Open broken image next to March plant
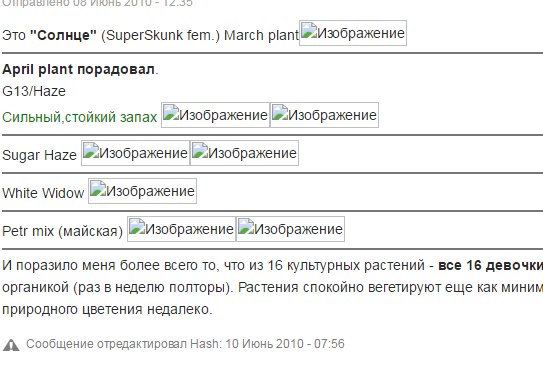The image size is (543, 372). pyautogui.click(x=353, y=33)
